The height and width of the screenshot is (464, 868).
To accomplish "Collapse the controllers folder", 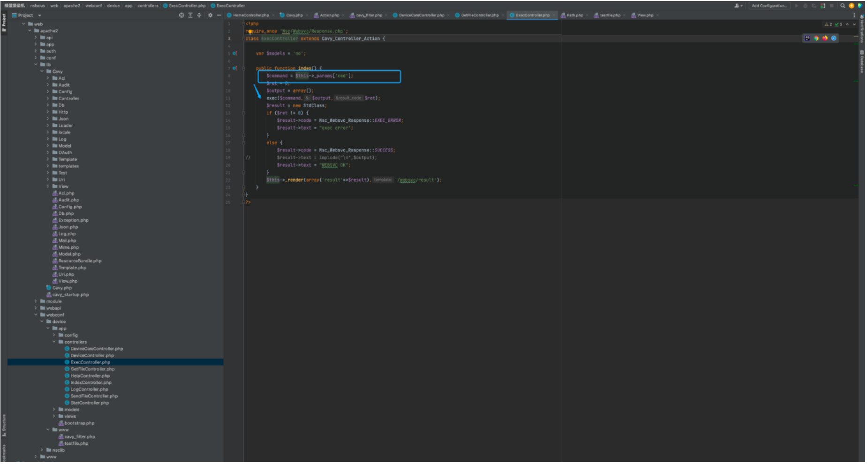I will click(54, 342).
